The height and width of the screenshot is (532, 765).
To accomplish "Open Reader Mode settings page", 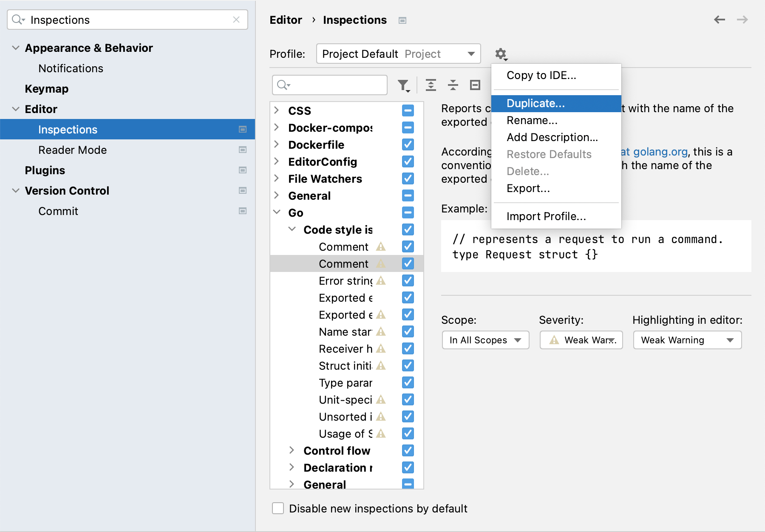I will click(x=72, y=150).
